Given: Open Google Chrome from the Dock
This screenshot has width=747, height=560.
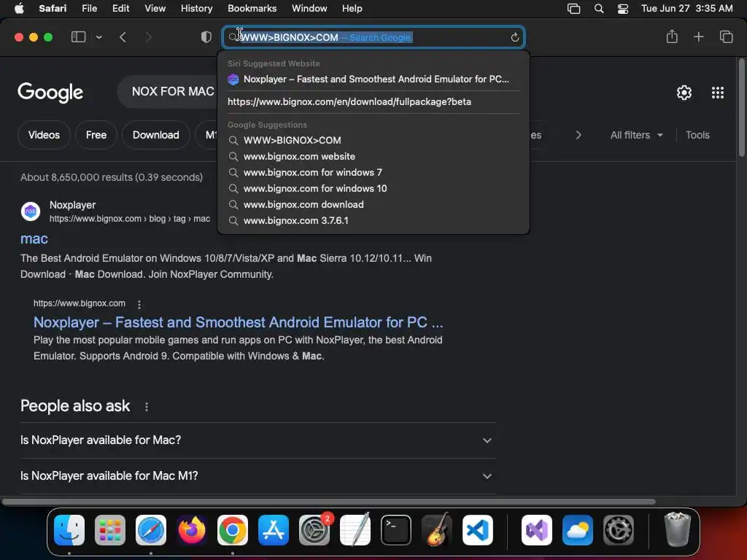Looking at the screenshot, I should tap(233, 530).
